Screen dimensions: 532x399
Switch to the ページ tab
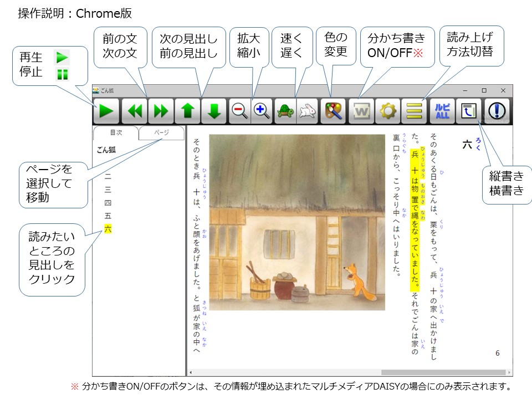click(x=161, y=133)
